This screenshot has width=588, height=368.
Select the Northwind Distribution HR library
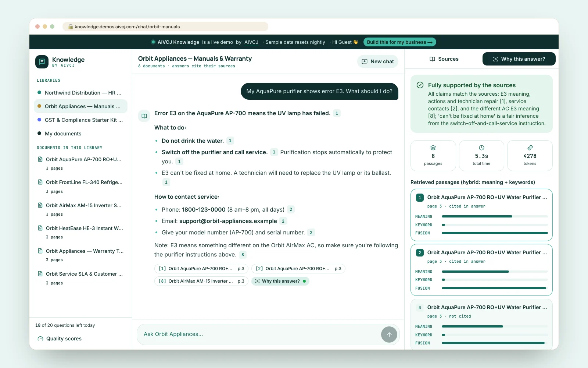coord(80,93)
